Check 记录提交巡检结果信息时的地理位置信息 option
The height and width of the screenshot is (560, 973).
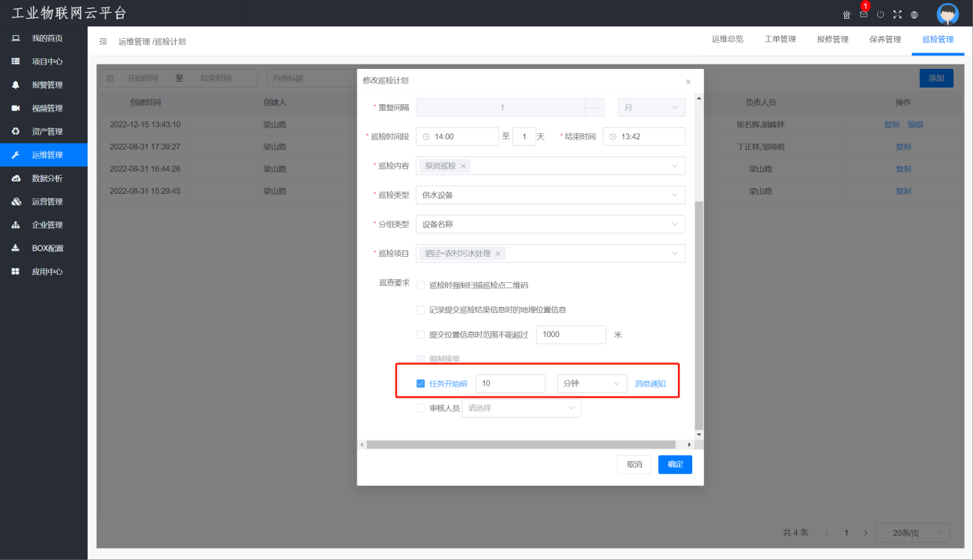tap(420, 310)
